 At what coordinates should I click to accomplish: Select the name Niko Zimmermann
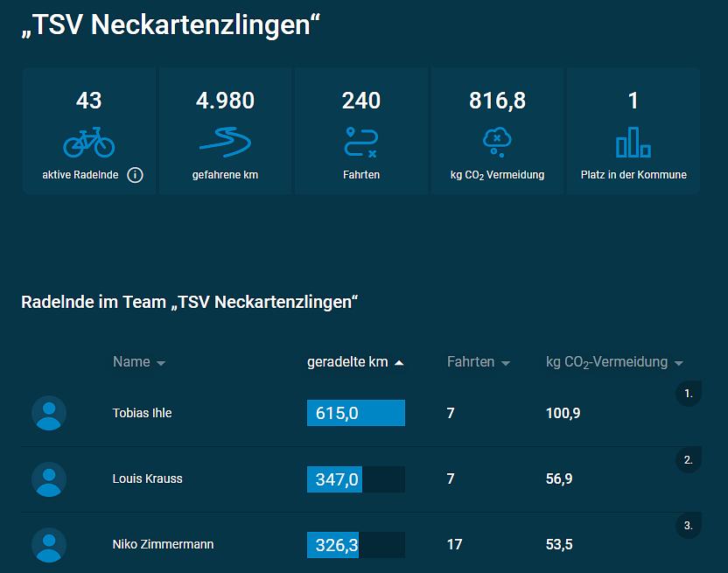(x=163, y=544)
